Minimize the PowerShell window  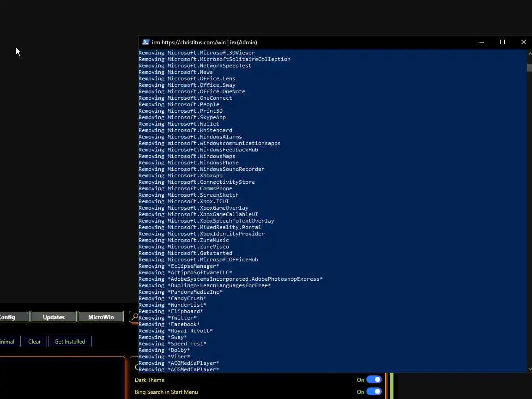pyautogui.click(x=482, y=42)
